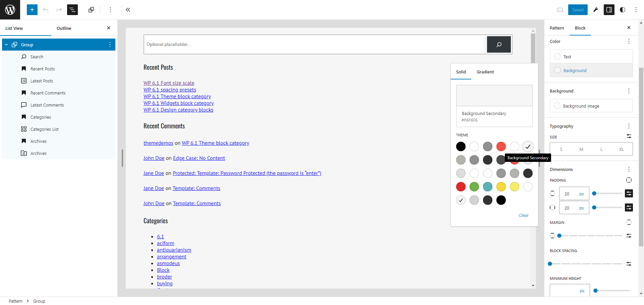Image resolution: width=644 pixels, height=305 pixels.
Task: Click the collapse toolbar double-chevron icon
Action: (128, 10)
